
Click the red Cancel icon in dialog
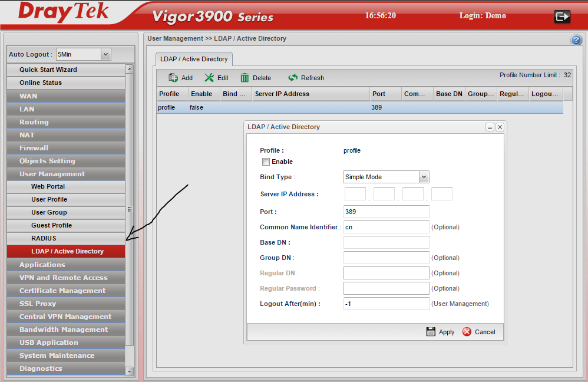pos(467,332)
